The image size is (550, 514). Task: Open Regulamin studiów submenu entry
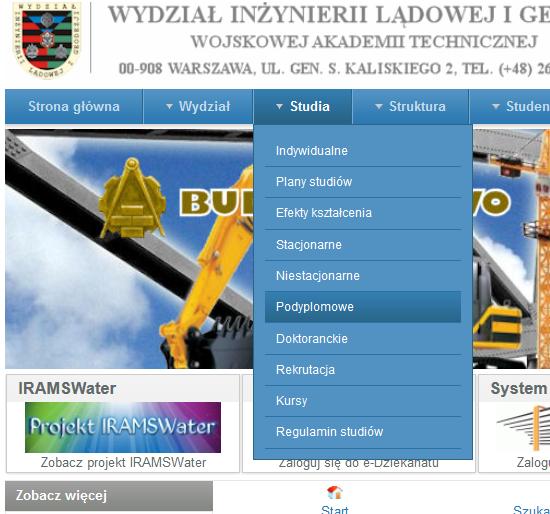(363, 432)
